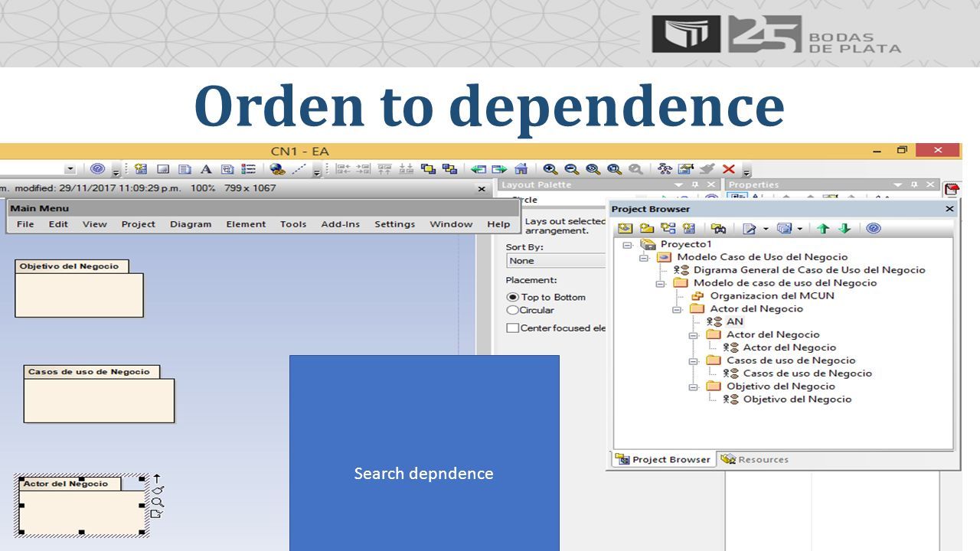Viewport: 980px width, 551px height.
Task: Click the zoom out magnifier icon
Action: click(571, 169)
